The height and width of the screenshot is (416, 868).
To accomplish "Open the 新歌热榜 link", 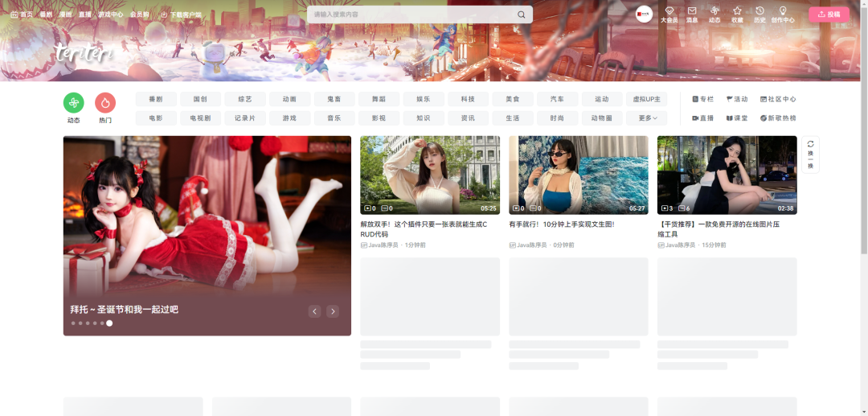I will click(778, 118).
